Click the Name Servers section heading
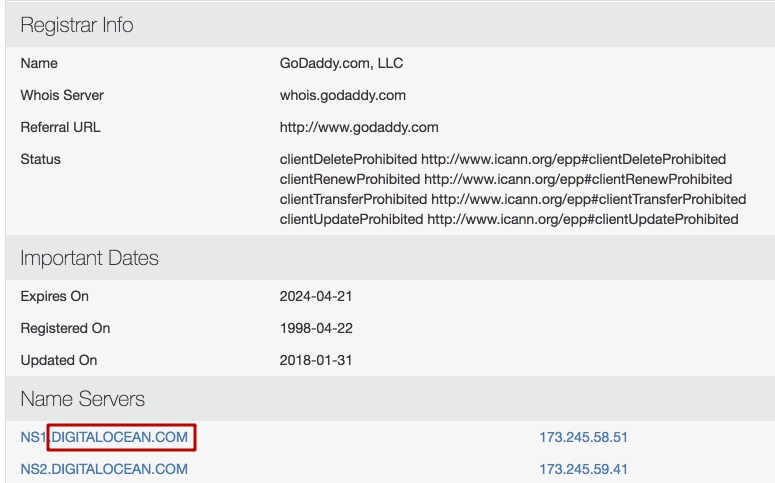This screenshot has height=483, width=775. (x=83, y=399)
